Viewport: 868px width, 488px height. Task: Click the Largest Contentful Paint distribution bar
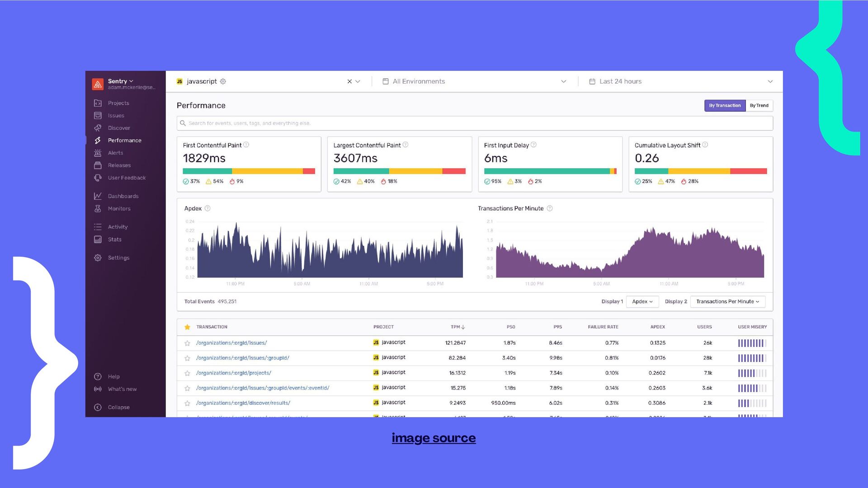coord(399,171)
